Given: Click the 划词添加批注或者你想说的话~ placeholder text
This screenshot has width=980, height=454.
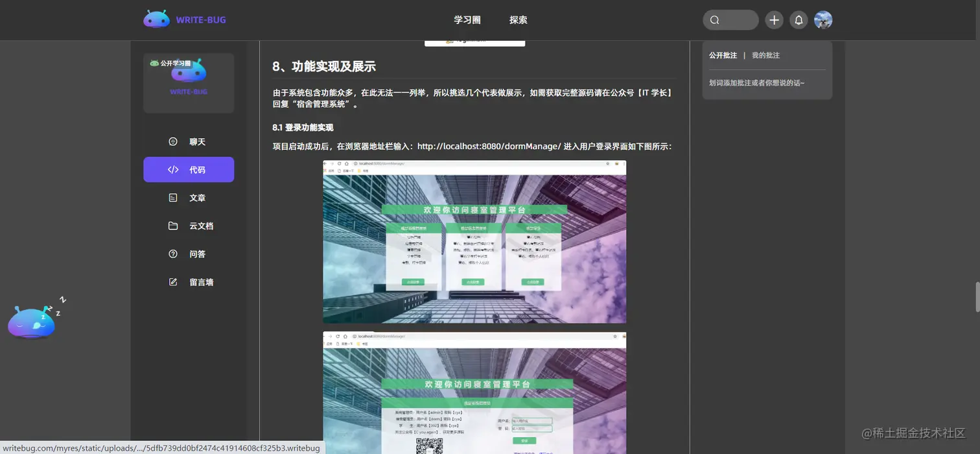Looking at the screenshot, I should 756,83.
